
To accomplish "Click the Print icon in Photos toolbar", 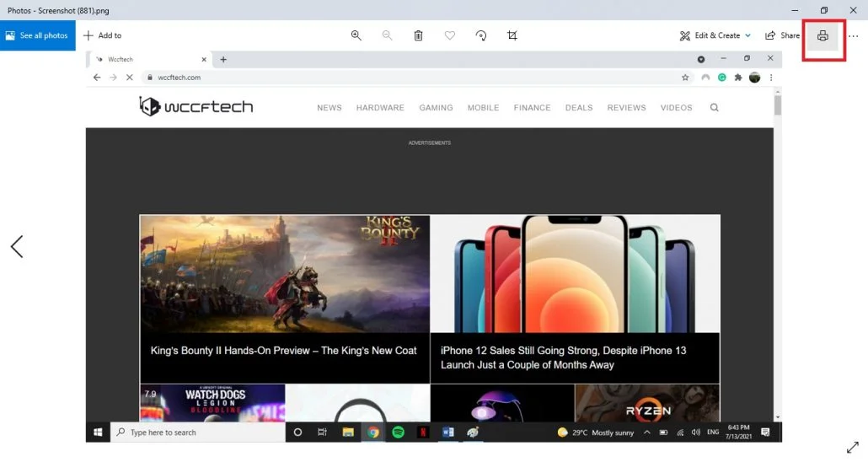I will (822, 36).
